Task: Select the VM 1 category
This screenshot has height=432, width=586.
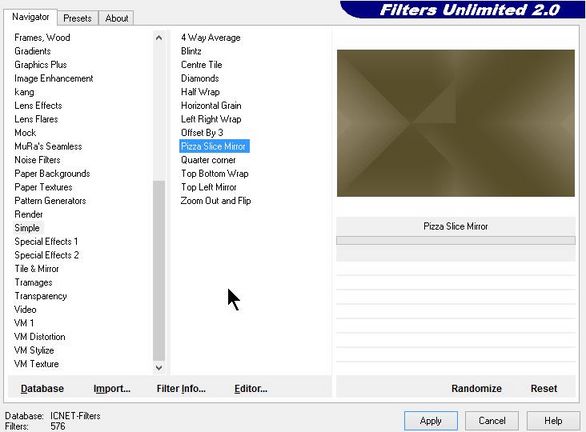Action: pyautogui.click(x=24, y=323)
